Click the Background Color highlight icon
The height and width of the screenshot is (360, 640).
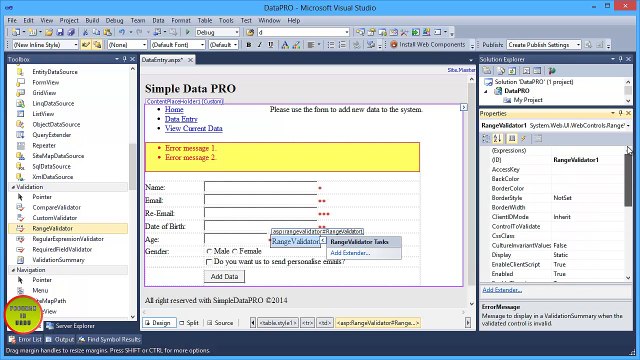(296, 45)
